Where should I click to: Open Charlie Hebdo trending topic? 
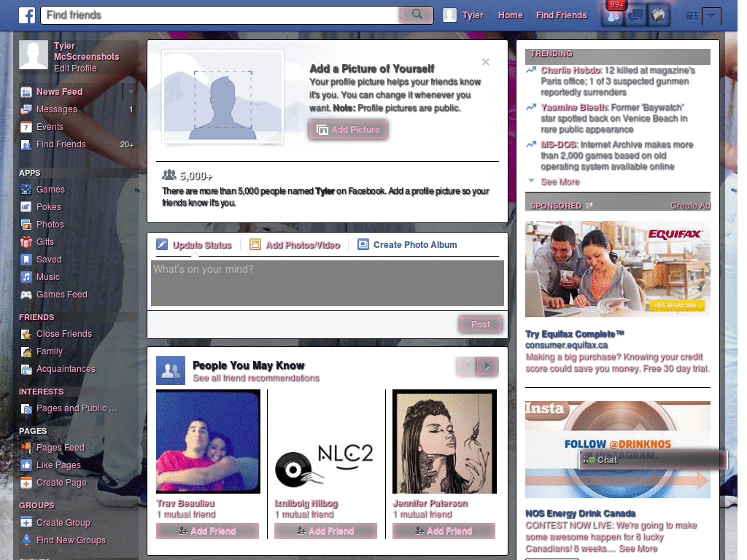[x=570, y=71]
